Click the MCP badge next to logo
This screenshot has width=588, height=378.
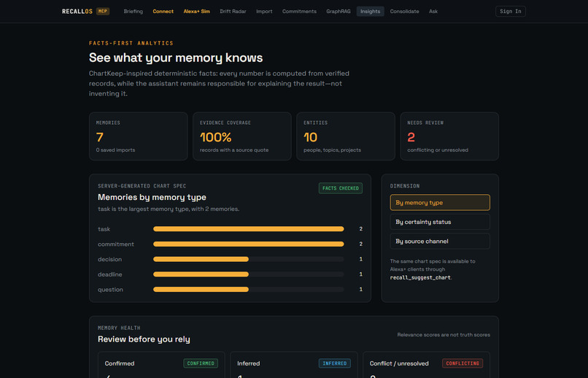(103, 11)
